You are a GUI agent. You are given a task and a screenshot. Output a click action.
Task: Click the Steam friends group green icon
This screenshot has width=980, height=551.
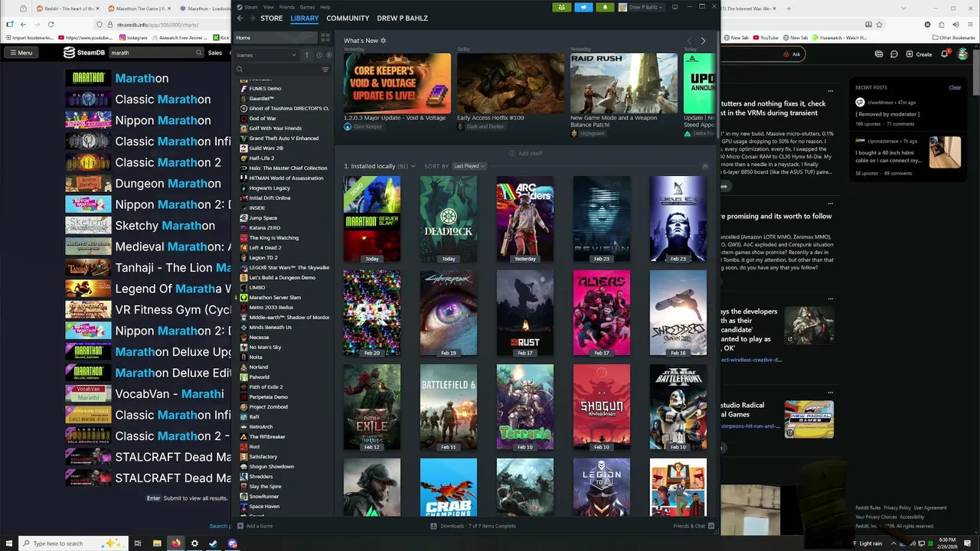(561, 7)
